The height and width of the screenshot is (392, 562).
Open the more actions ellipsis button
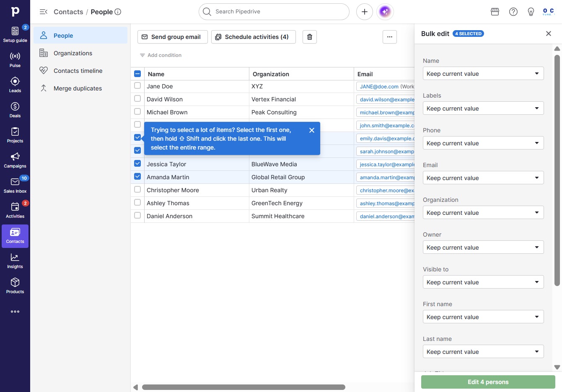pyautogui.click(x=390, y=37)
